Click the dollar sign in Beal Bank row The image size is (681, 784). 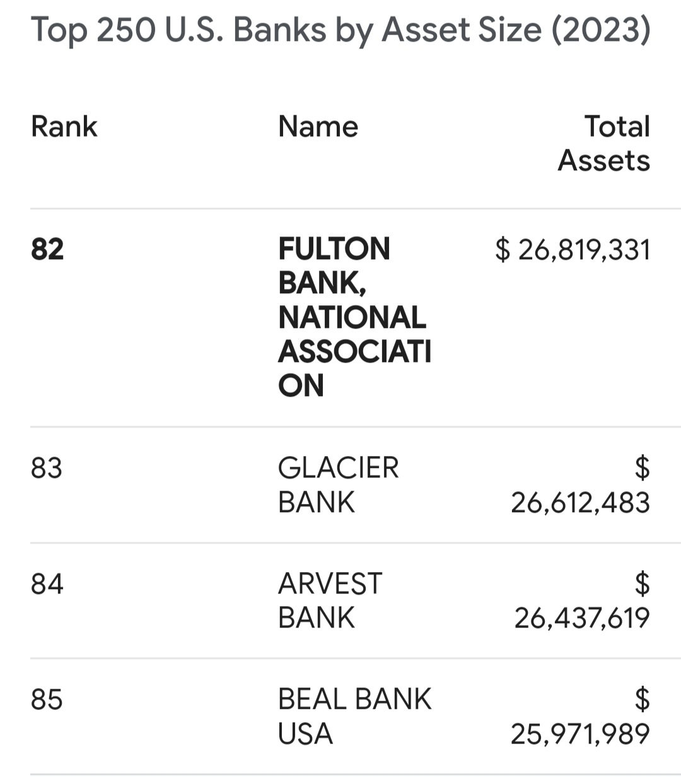642,699
